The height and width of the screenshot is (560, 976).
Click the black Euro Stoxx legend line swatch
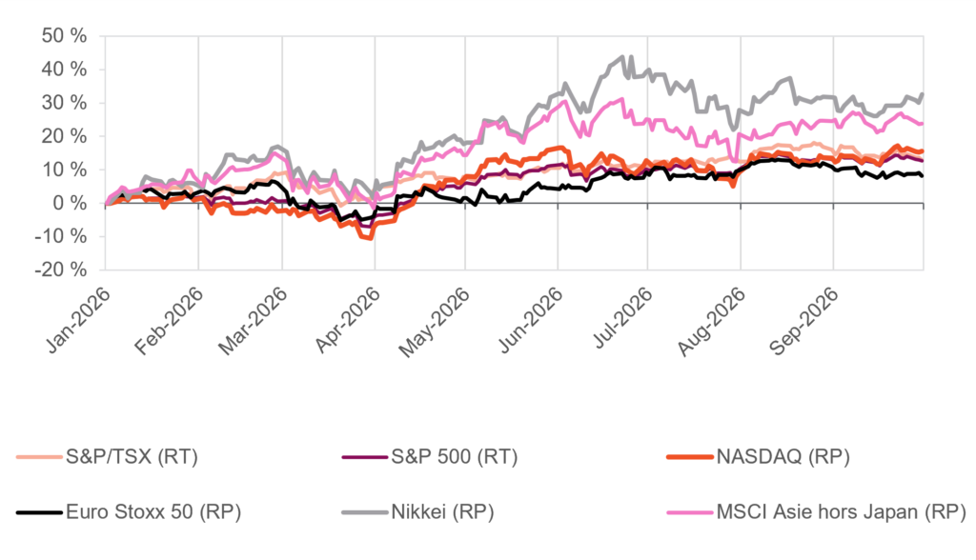coord(39,512)
